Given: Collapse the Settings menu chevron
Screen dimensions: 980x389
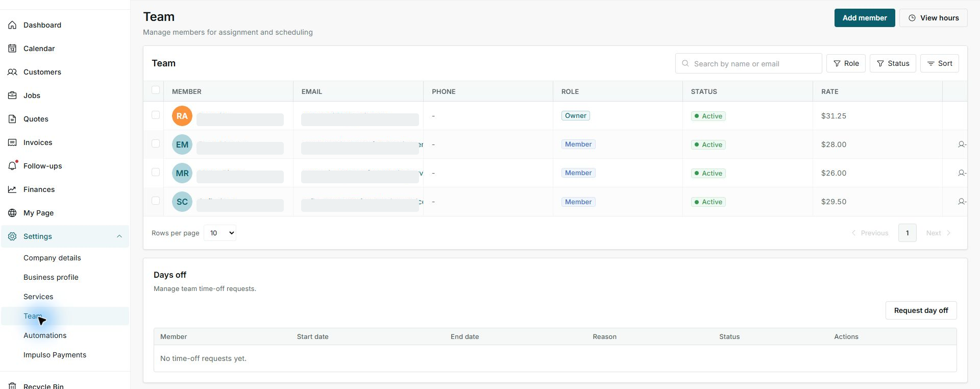Looking at the screenshot, I should tap(119, 236).
